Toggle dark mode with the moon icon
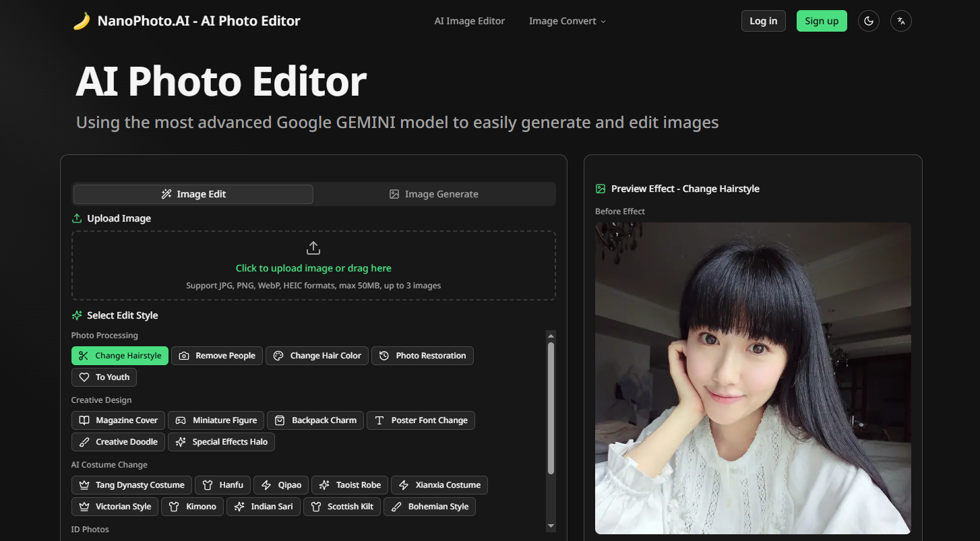The height and width of the screenshot is (541, 980). [868, 21]
